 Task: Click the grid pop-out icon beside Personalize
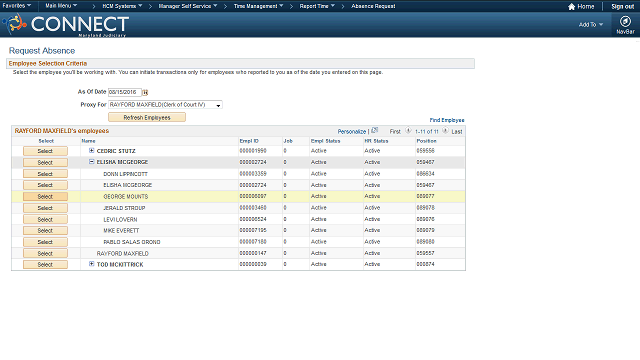pyautogui.click(x=374, y=131)
